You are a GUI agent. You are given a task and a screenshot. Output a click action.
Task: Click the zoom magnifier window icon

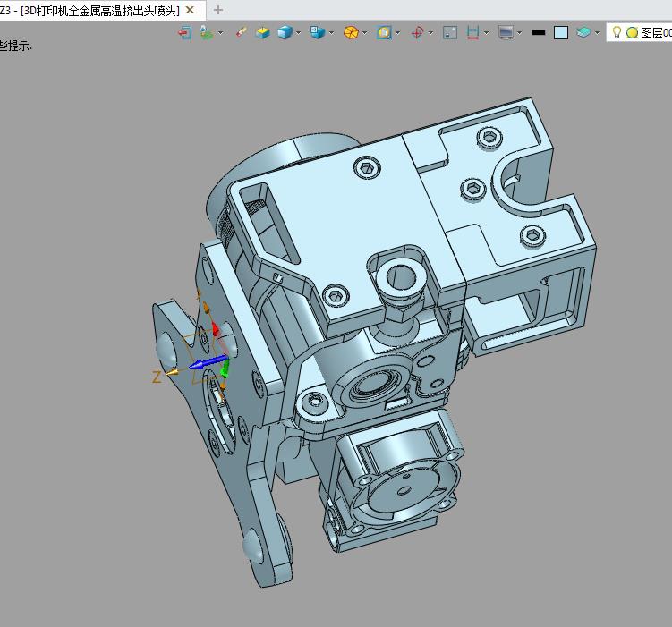coord(384,32)
